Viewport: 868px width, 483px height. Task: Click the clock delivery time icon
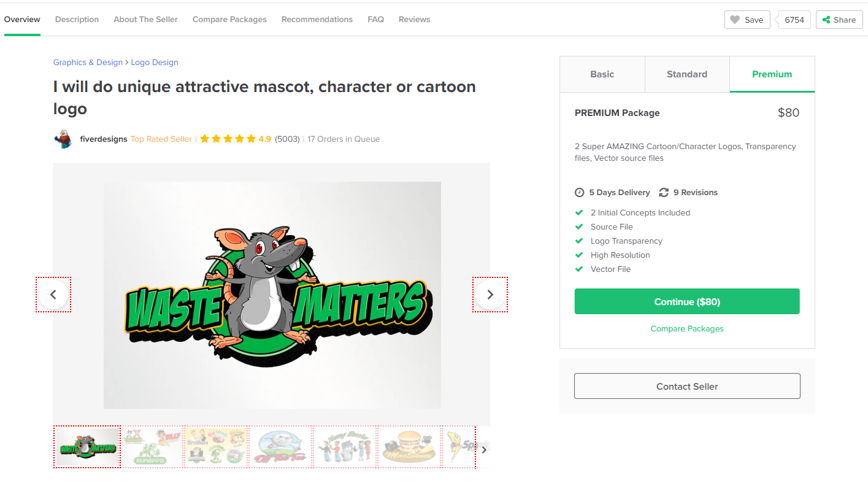(x=579, y=193)
